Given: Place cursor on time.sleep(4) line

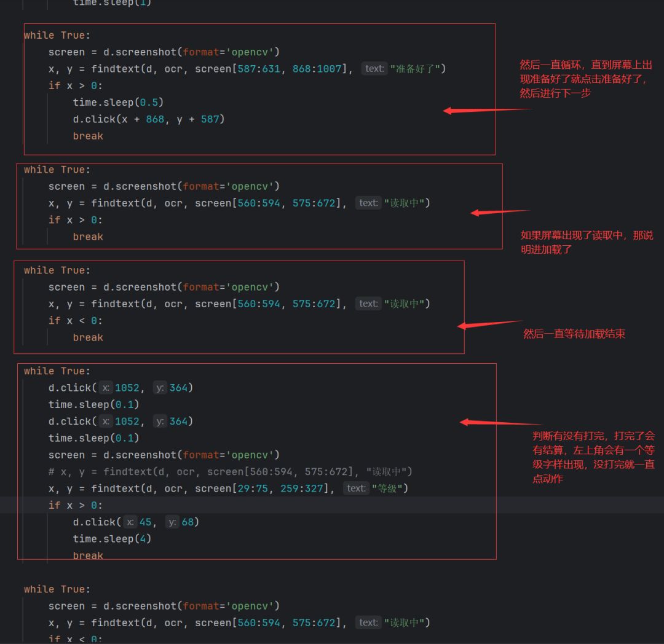Looking at the screenshot, I should pyautogui.click(x=112, y=539).
